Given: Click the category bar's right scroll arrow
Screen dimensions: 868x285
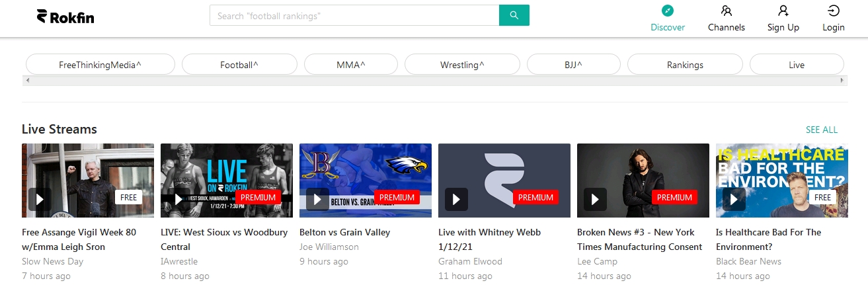Looking at the screenshot, I should click(x=843, y=80).
